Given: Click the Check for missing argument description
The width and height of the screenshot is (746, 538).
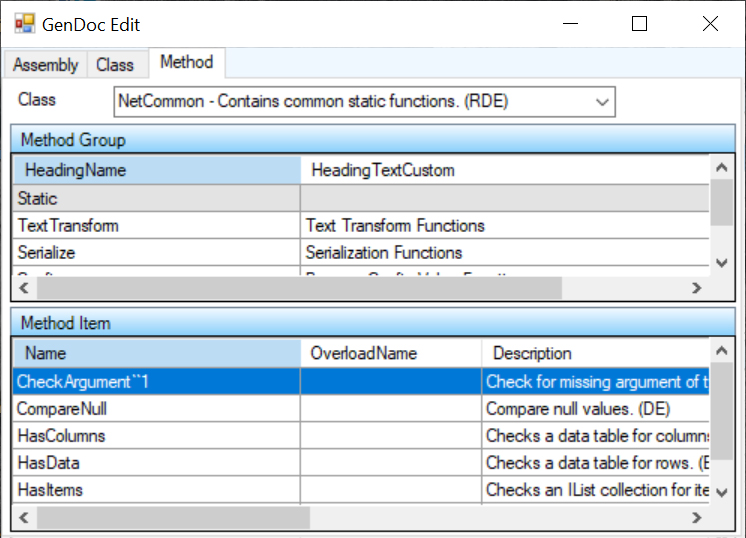Looking at the screenshot, I should pos(596,381).
